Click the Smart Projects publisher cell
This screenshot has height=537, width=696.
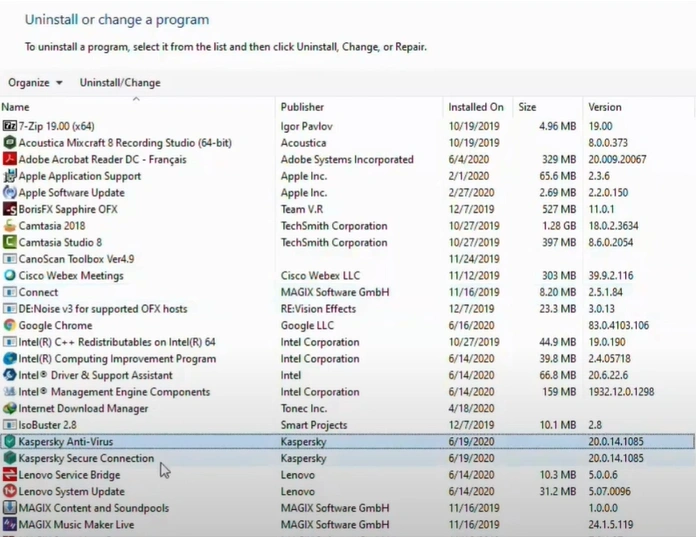coord(314,425)
